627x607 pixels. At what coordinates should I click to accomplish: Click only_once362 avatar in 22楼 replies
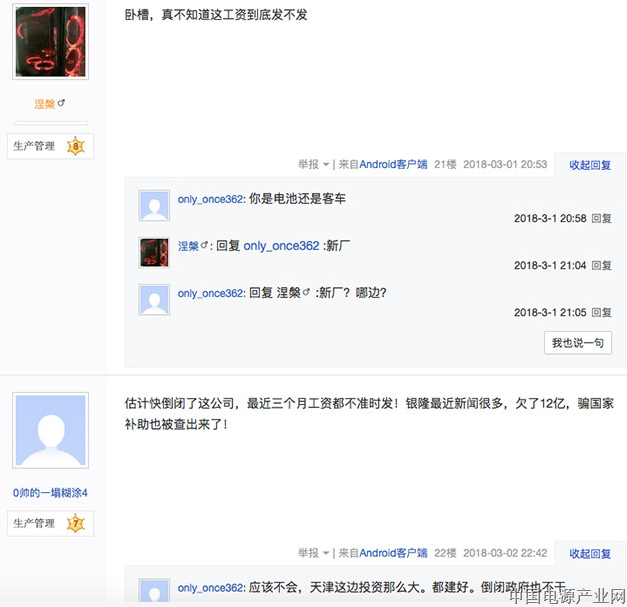click(154, 590)
